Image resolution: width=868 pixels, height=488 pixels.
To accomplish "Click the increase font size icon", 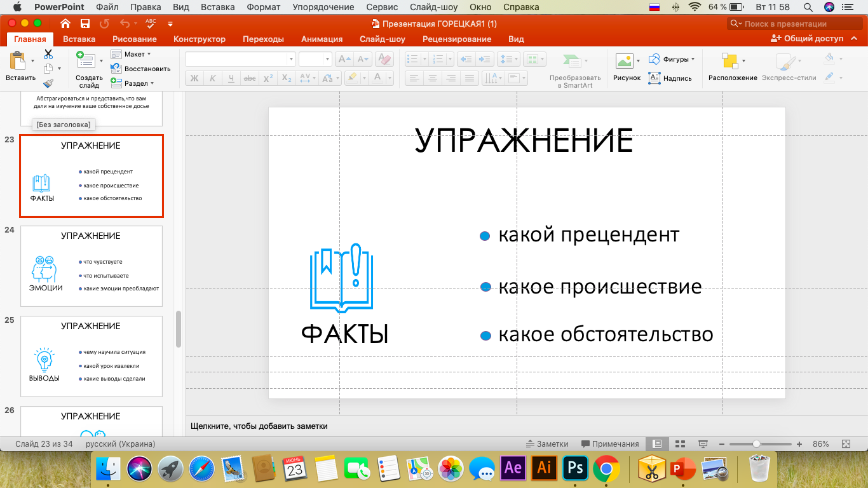I will pos(344,59).
